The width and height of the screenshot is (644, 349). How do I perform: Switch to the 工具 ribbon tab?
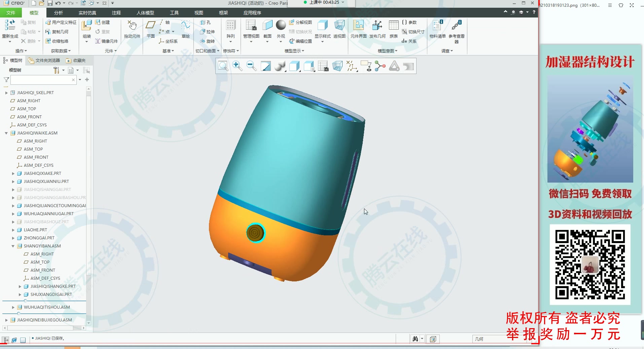tap(174, 13)
